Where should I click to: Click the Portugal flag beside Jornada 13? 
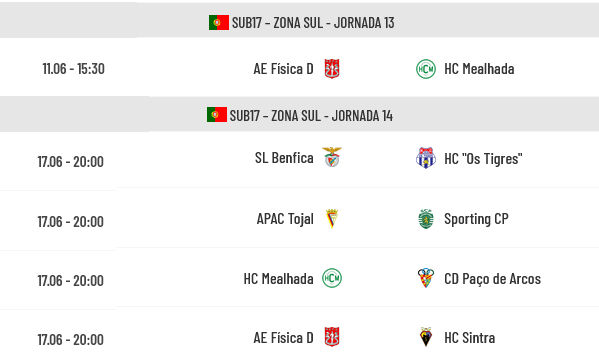219,23
